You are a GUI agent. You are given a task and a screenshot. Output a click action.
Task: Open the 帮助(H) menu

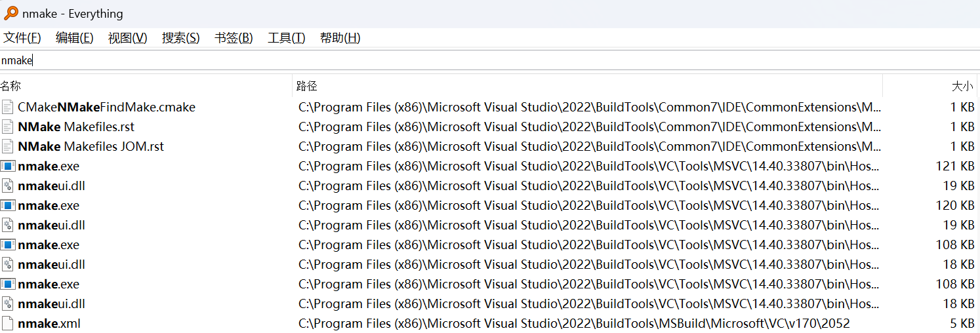tap(340, 38)
